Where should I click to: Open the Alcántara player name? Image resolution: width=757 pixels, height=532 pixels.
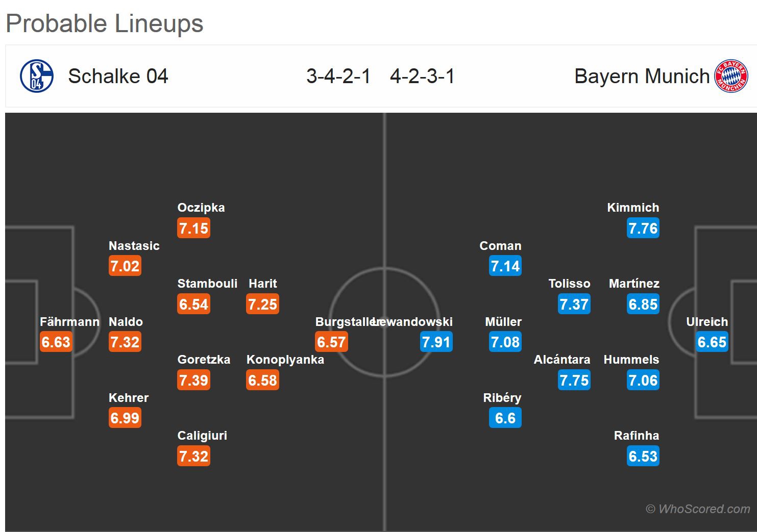pyautogui.click(x=561, y=360)
